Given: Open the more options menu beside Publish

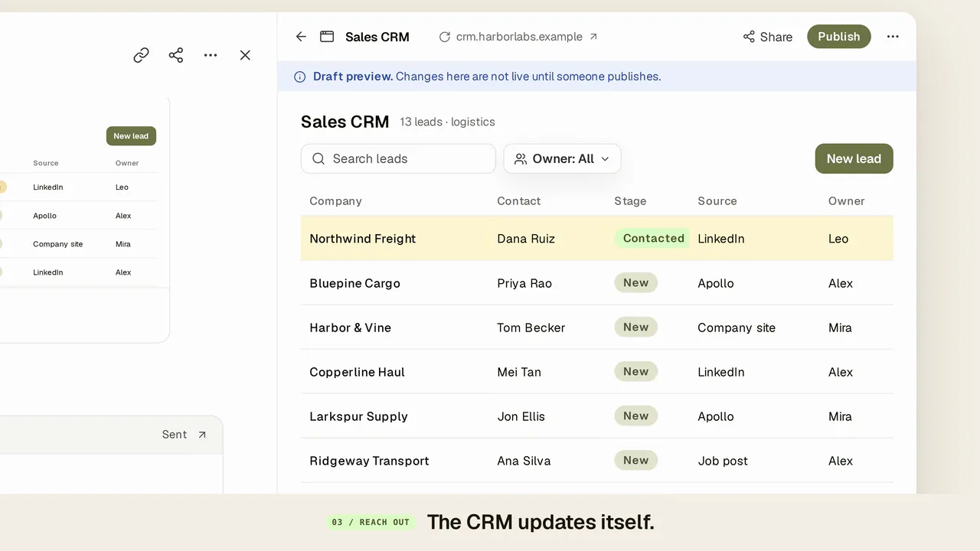Looking at the screenshot, I should coord(893,37).
